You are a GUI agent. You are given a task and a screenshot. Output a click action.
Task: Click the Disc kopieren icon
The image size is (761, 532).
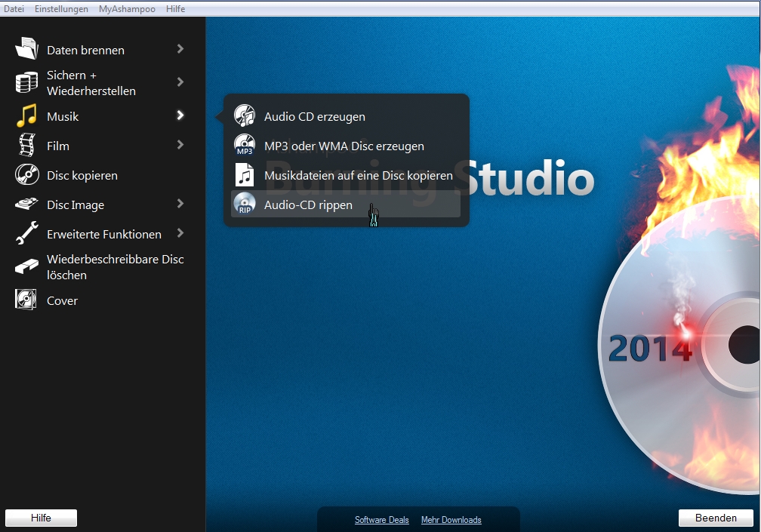[x=26, y=174]
